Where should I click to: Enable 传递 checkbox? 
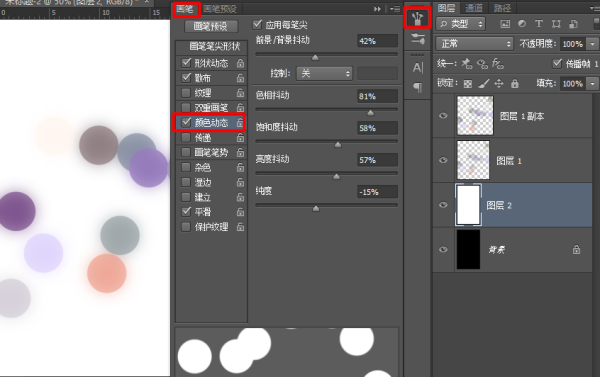pyautogui.click(x=186, y=137)
